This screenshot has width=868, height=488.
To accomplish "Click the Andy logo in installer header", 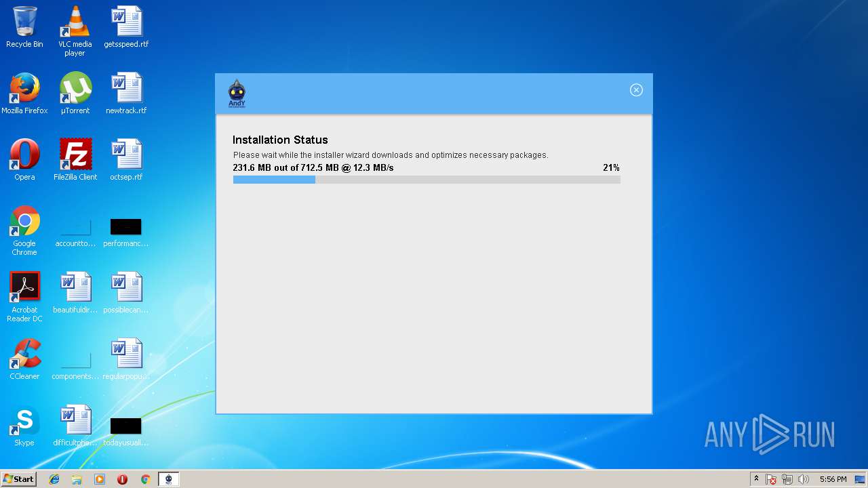I will (x=237, y=94).
